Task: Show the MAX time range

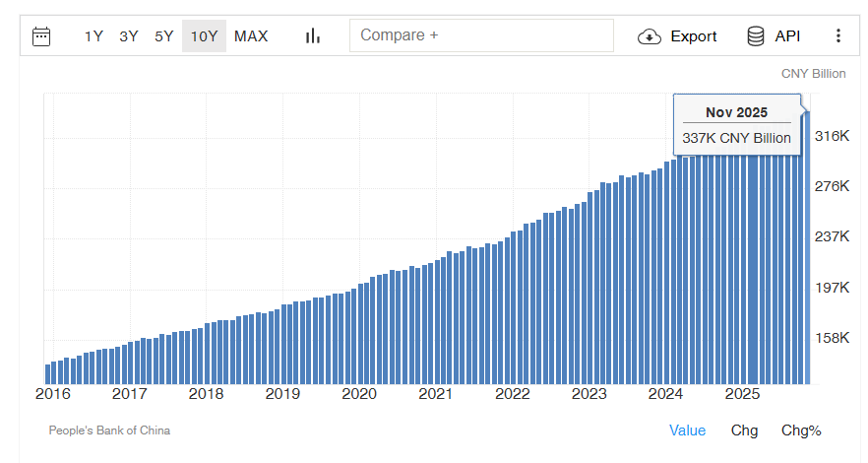Action: pyautogui.click(x=251, y=36)
